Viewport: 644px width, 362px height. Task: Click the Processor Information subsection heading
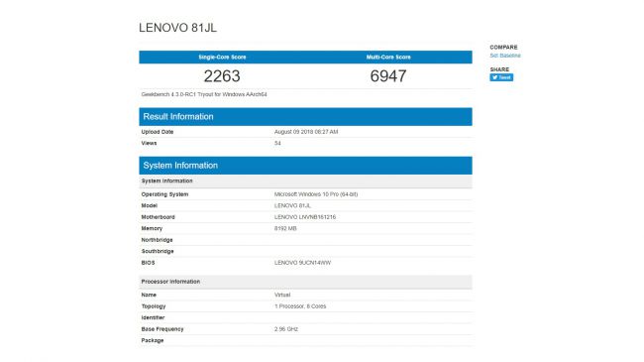point(170,282)
